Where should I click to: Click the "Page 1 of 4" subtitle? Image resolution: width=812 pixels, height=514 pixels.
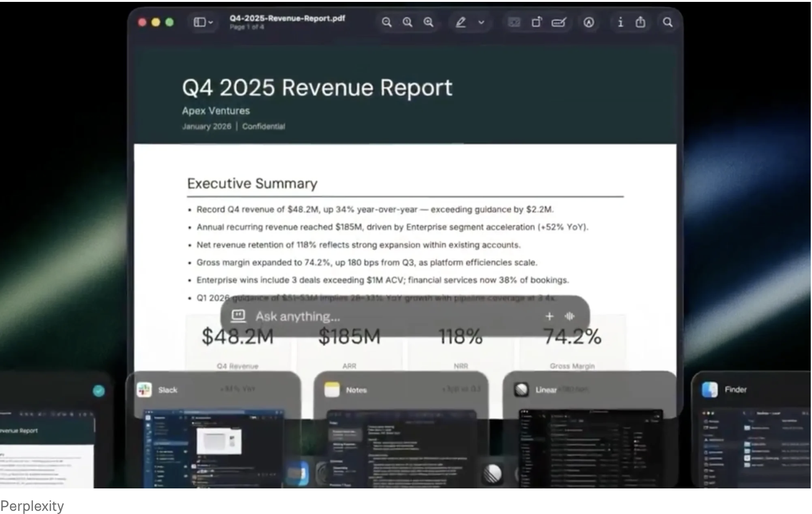pyautogui.click(x=246, y=27)
